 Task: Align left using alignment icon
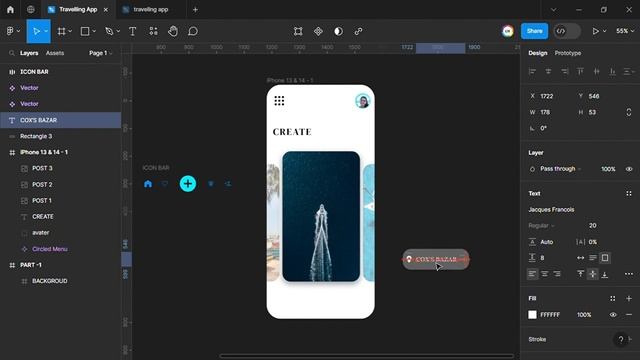[532, 71]
